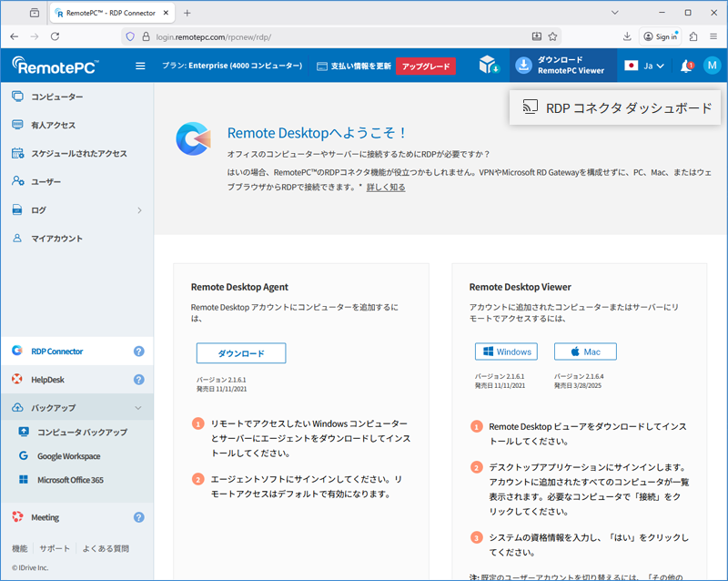Open the notification bell
The image size is (728, 581).
pyautogui.click(x=687, y=66)
